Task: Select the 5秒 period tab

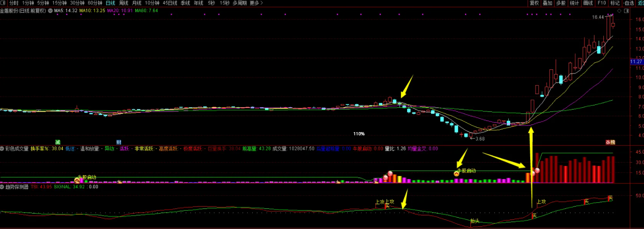Action: [212, 3]
